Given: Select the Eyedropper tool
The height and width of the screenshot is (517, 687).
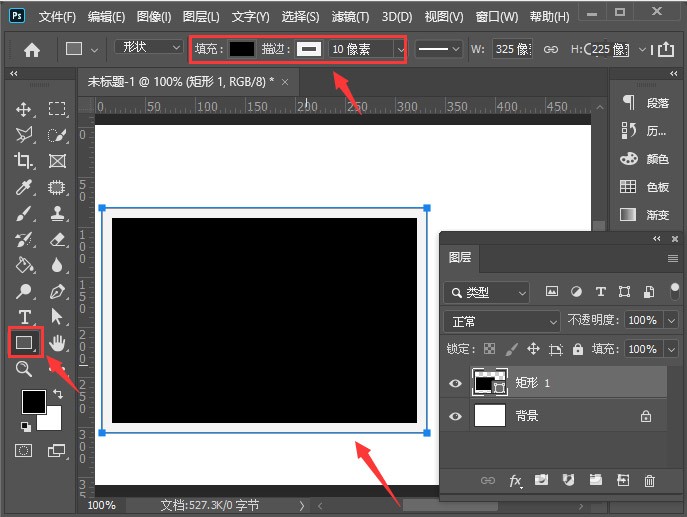Looking at the screenshot, I should click(x=24, y=187).
